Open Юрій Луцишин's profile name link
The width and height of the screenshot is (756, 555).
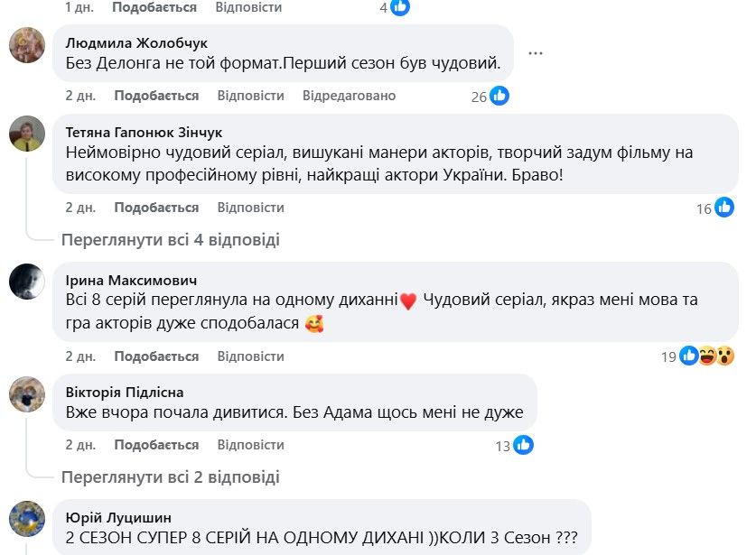pos(118,517)
